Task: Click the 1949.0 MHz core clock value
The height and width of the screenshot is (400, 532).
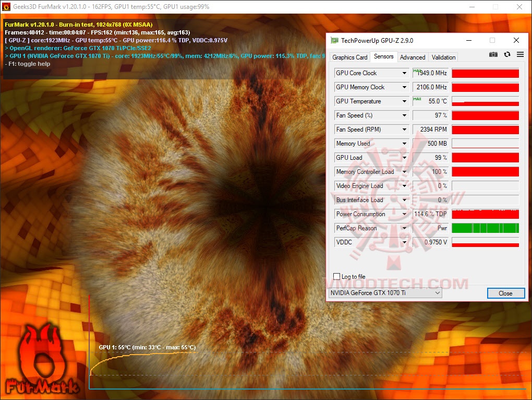Action: point(430,73)
